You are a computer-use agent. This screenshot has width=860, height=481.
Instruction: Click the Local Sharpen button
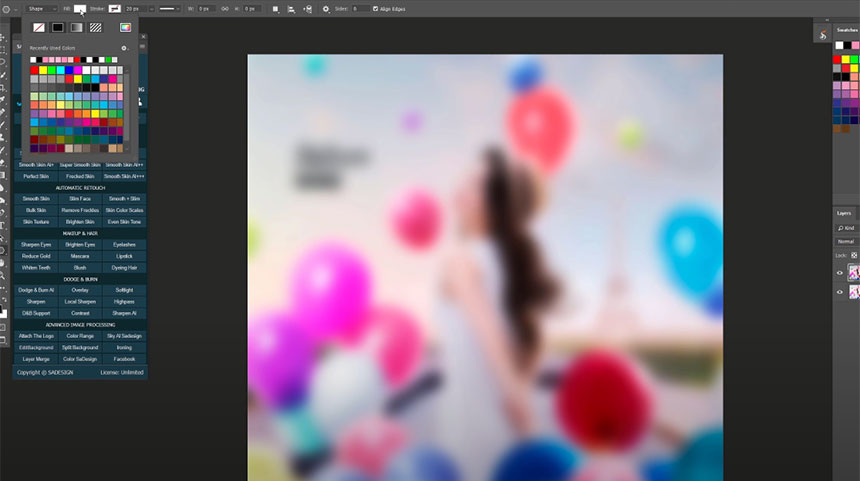tap(80, 302)
